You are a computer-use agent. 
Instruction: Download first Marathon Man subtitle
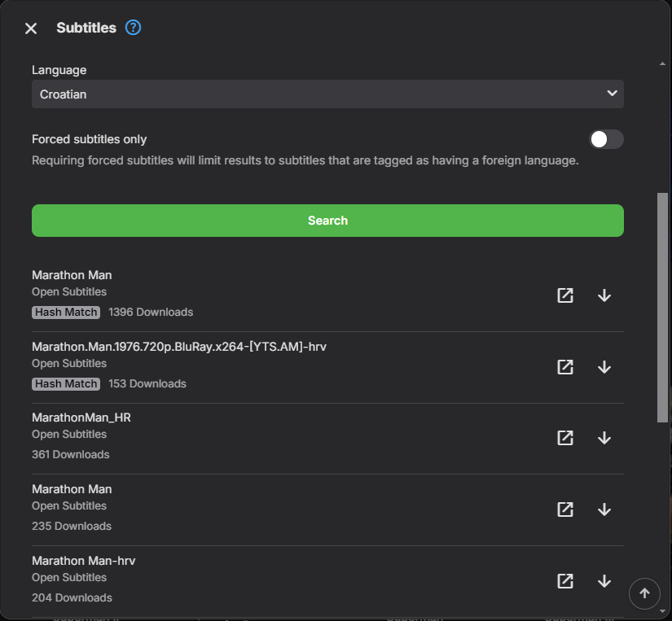[x=604, y=295]
